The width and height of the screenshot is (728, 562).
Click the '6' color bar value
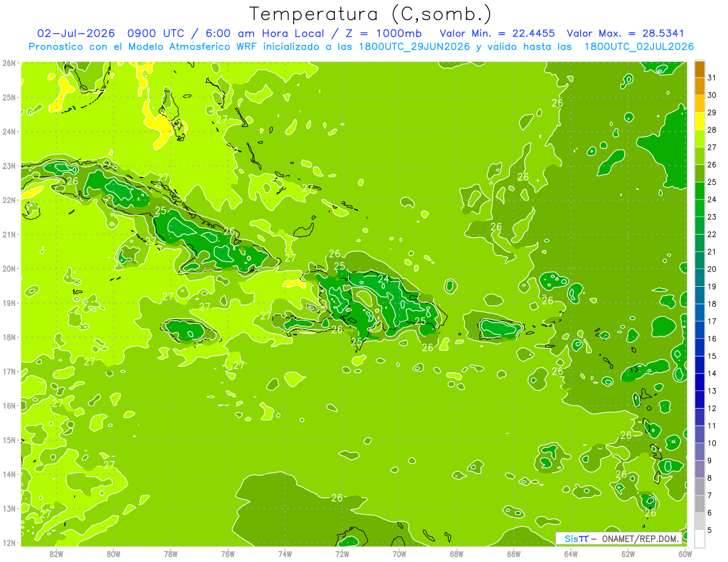point(709,513)
